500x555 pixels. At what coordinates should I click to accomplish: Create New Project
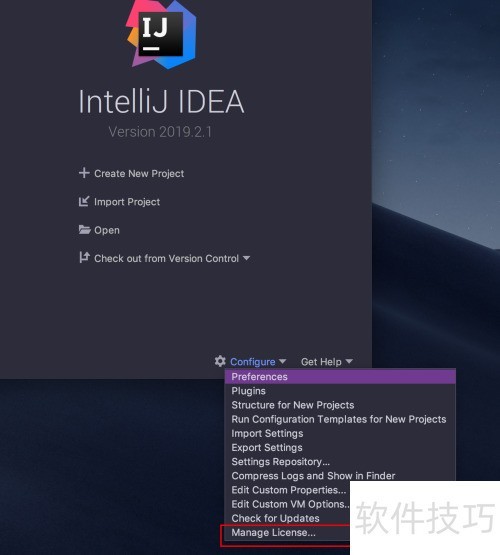pyautogui.click(x=139, y=173)
